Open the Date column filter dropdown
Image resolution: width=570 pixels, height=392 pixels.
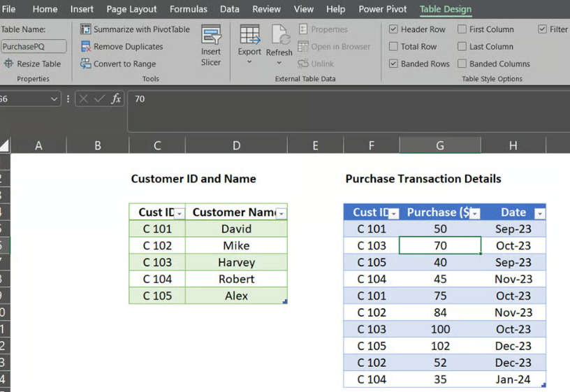tap(539, 214)
